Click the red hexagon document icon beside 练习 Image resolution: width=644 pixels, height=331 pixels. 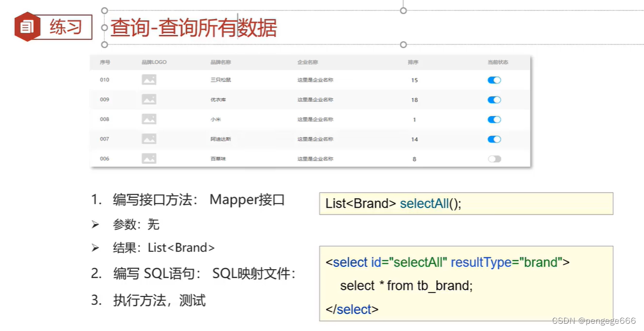(x=27, y=27)
